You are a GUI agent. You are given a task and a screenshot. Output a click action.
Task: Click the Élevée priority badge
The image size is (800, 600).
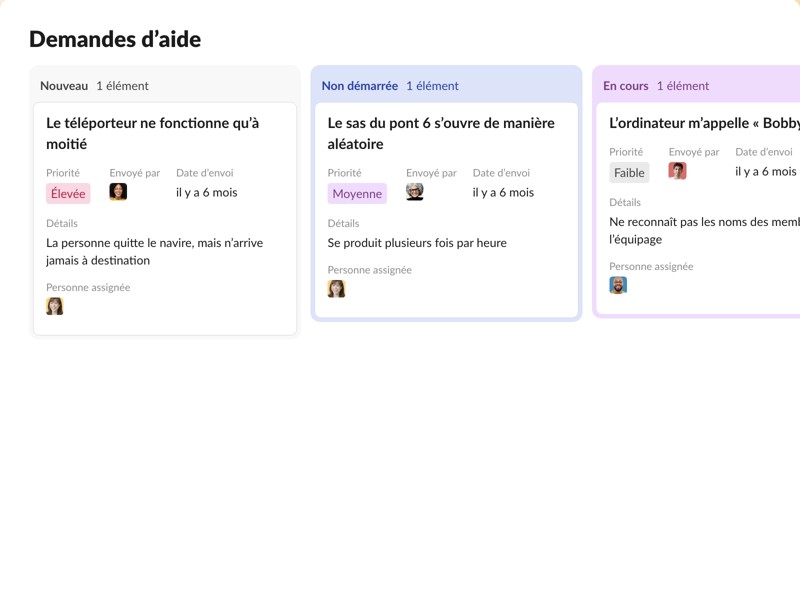68,194
